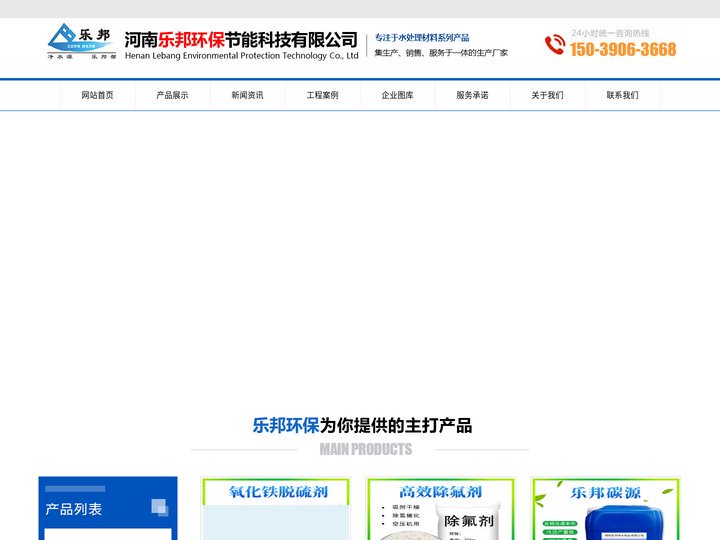Visit the 关于我们 page
This screenshot has width=720, height=540.
pyautogui.click(x=547, y=95)
